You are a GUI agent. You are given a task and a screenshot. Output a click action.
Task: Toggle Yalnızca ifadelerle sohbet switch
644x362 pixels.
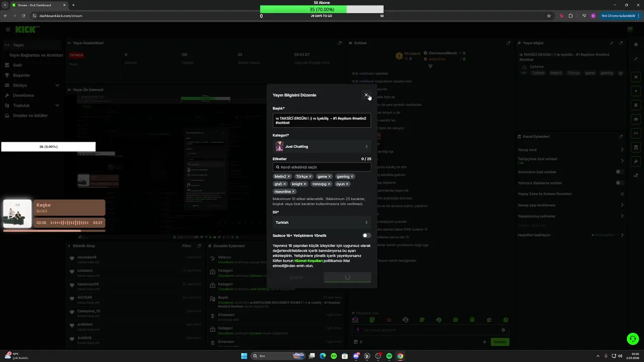click(619, 183)
